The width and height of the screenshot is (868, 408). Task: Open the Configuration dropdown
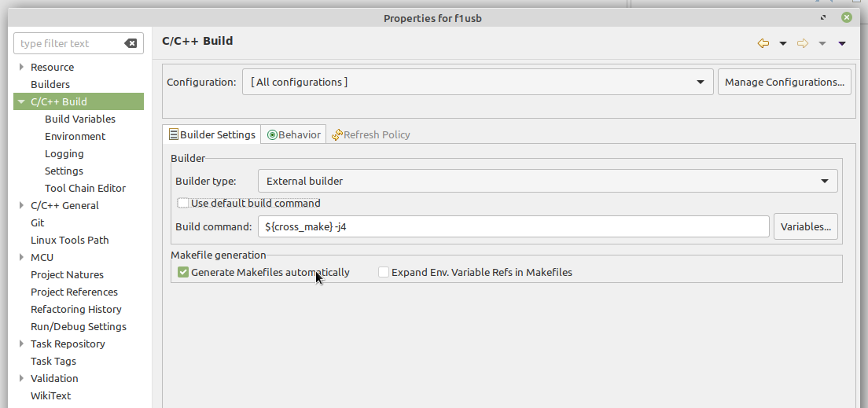[477, 82]
